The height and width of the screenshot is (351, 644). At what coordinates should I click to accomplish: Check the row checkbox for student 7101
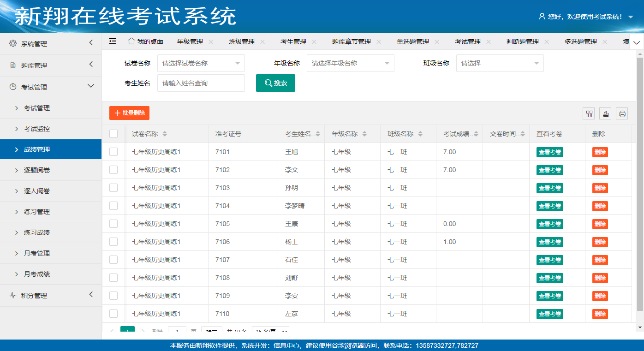(113, 152)
